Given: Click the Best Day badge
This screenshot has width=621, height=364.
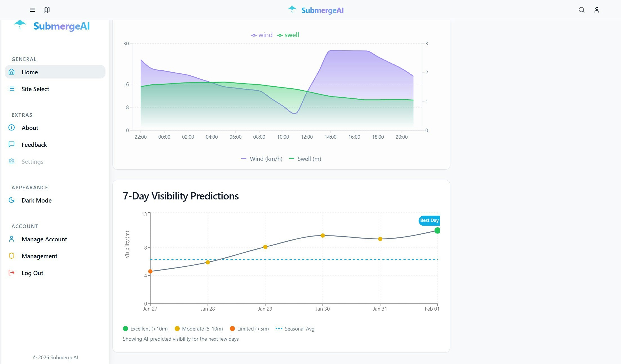Looking at the screenshot, I should click(x=429, y=221).
